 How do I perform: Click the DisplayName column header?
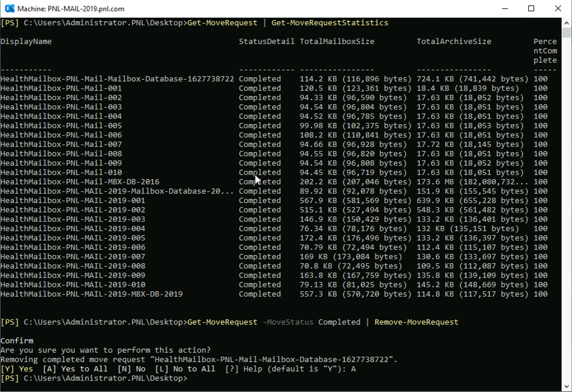tap(26, 42)
